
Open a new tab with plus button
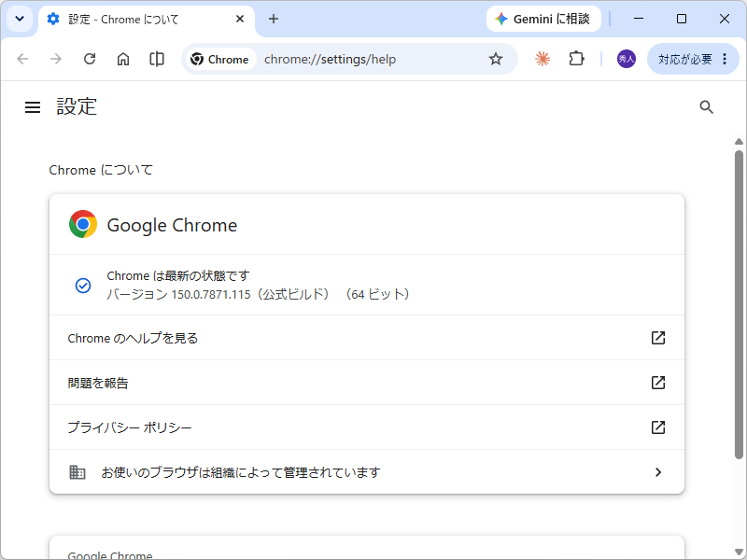point(273,19)
